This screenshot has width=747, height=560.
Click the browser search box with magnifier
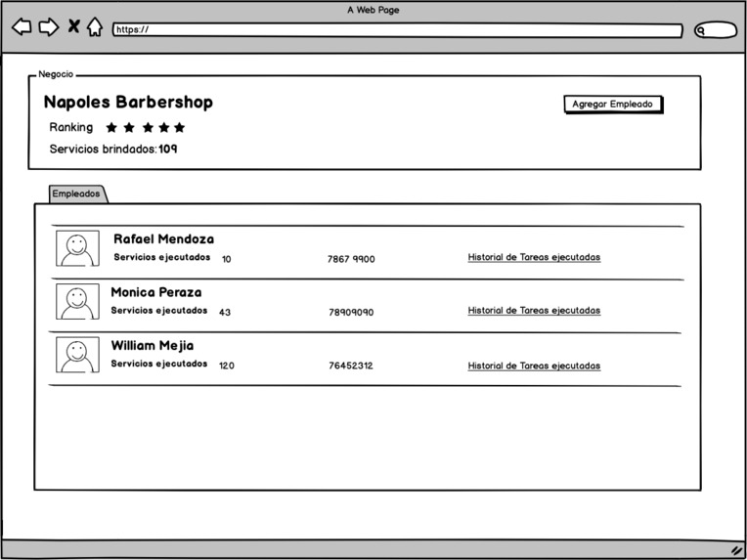point(716,30)
